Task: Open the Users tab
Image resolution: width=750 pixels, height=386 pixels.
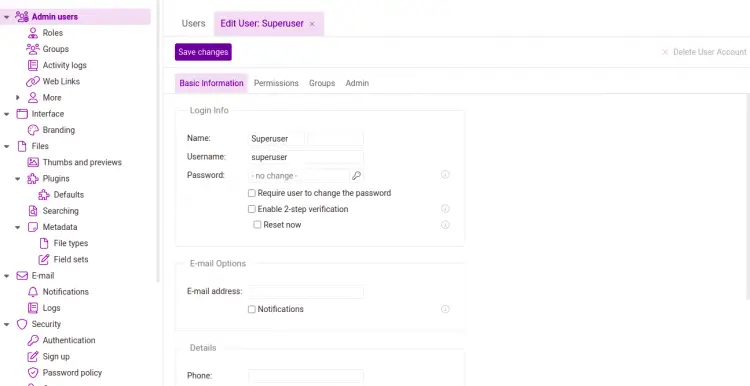Action: (193, 23)
